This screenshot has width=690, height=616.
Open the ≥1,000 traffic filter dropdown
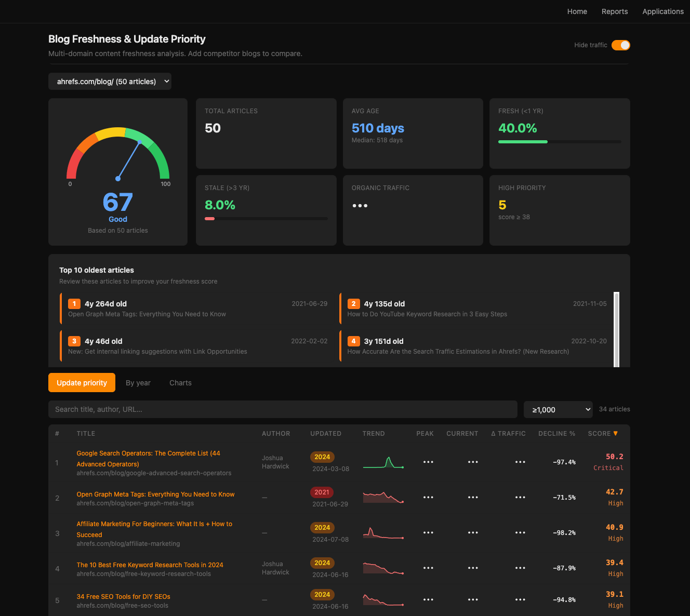point(558,409)
